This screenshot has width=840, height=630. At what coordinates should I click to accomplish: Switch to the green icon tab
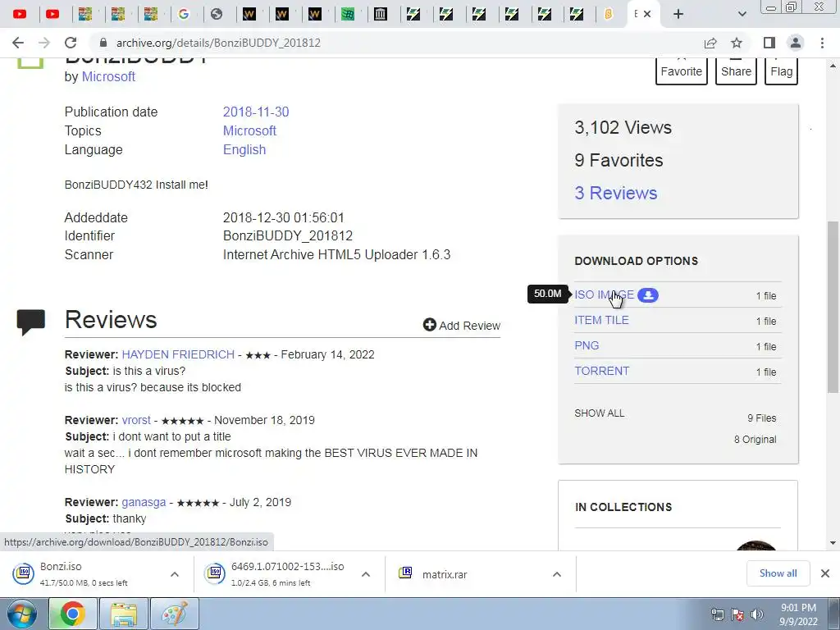tap(348, 14)
